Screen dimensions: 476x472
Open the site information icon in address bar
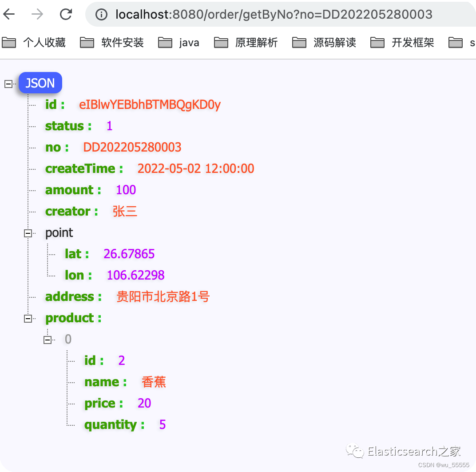[x=101, y=14]
